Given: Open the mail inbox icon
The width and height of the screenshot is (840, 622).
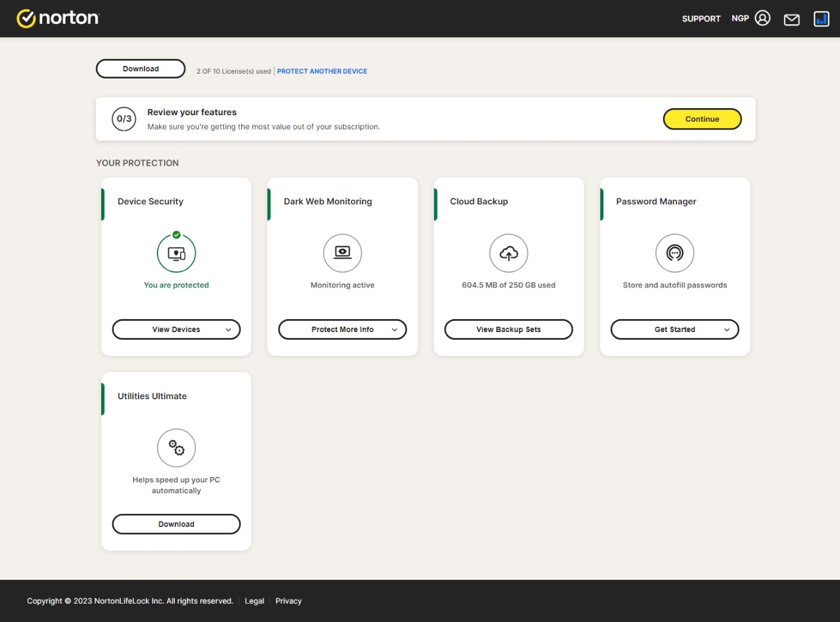Looking at the screenshot, I should (791, 18).
